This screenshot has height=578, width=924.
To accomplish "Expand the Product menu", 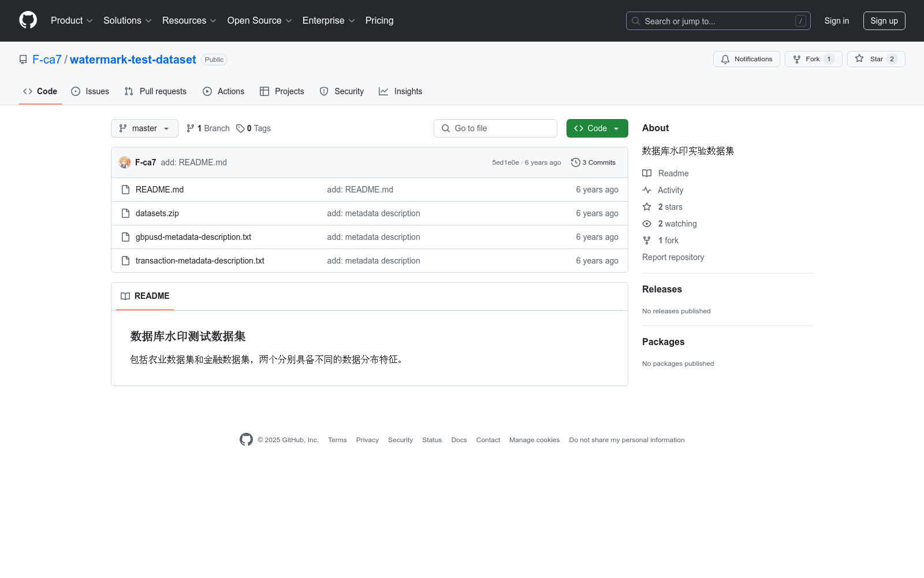I will point(72,21).
